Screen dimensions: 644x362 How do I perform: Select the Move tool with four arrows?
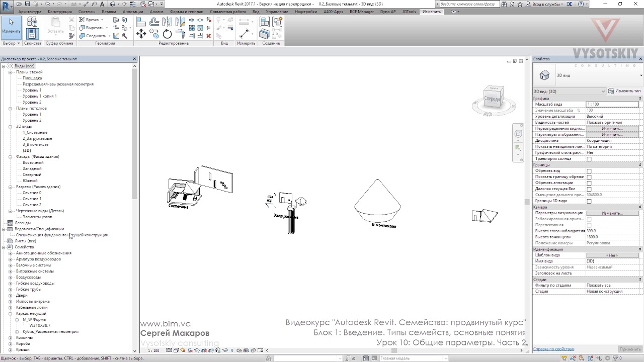point(141,34)
